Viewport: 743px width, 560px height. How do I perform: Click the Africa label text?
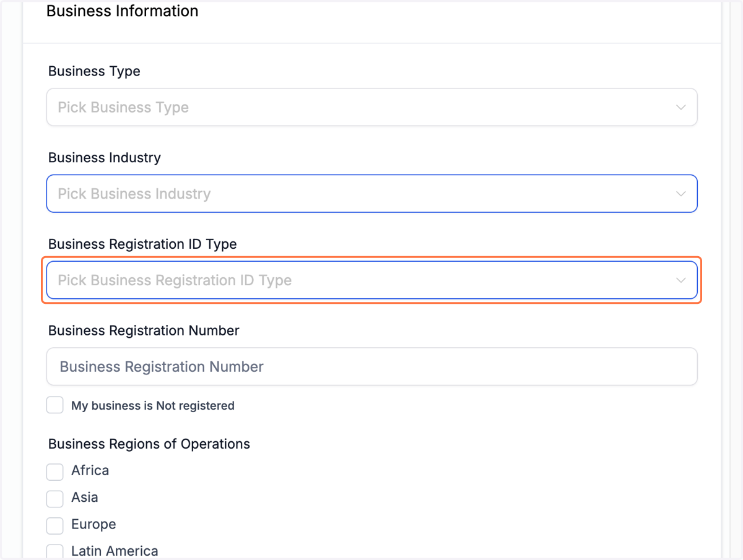[90, 470]
